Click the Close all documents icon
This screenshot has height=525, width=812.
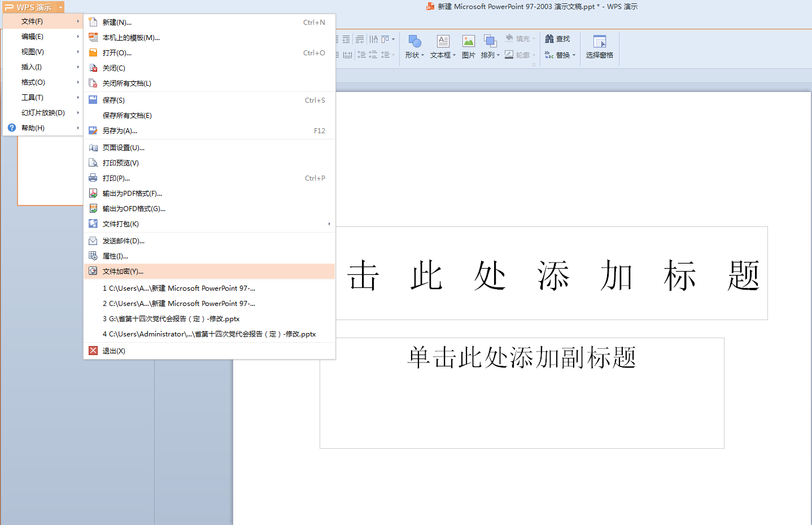93,83
